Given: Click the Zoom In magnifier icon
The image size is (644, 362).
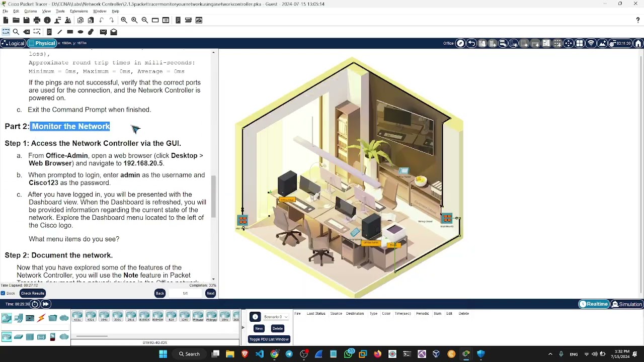Looking at the screenshot, I should pos(124,20).
